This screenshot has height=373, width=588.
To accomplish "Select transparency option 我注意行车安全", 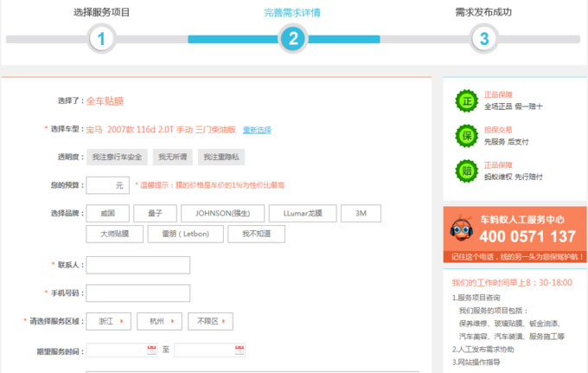I will [117, 157].
